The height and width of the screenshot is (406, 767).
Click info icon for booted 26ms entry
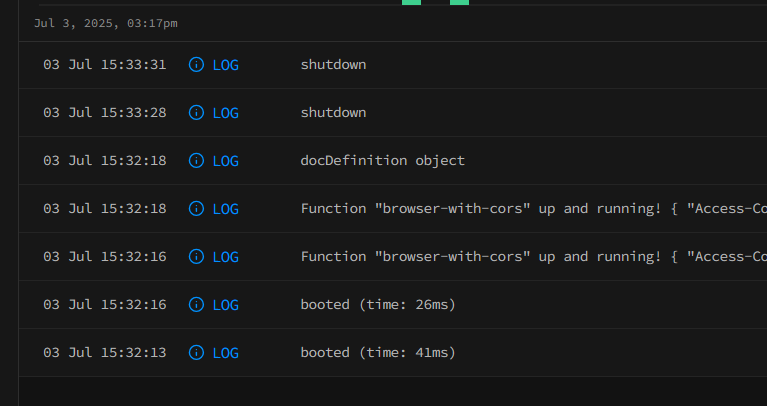pyautogui.click(x=196, y=305)
